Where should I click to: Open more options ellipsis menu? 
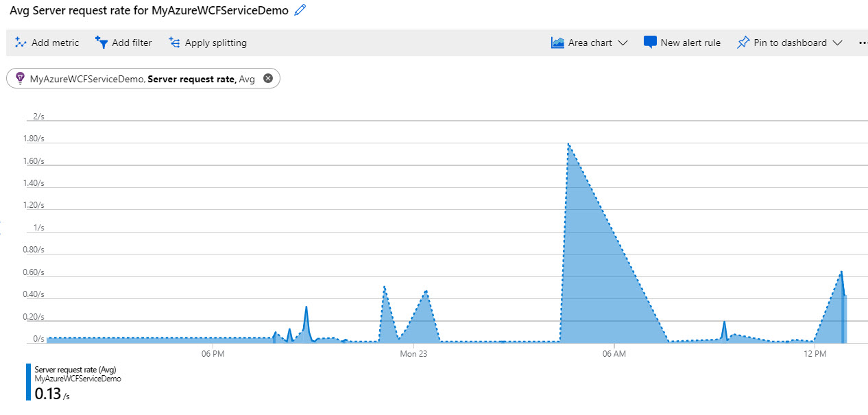click(863, 43)
